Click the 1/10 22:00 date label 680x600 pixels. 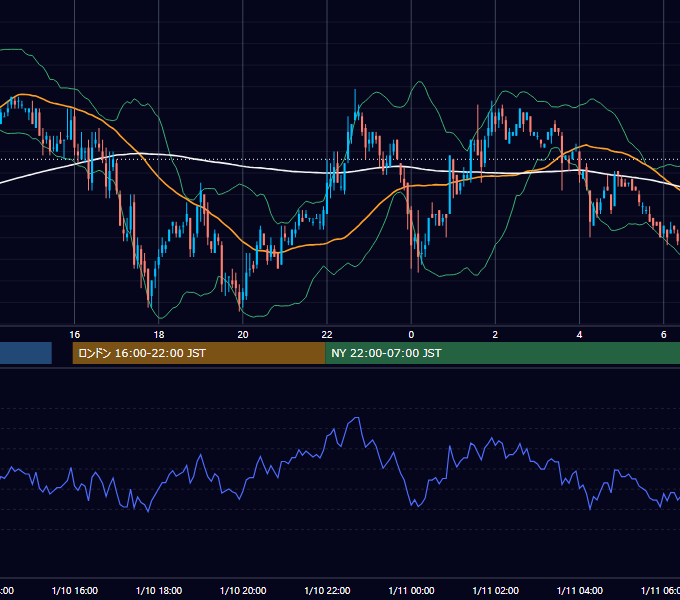pyautogui.click(x=327, y=590)
